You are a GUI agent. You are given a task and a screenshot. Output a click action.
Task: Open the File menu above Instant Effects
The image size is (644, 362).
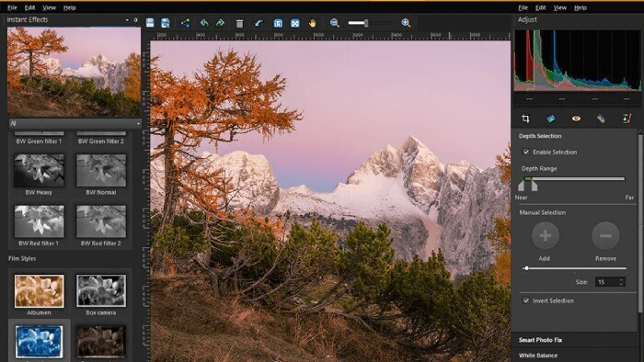12,7
